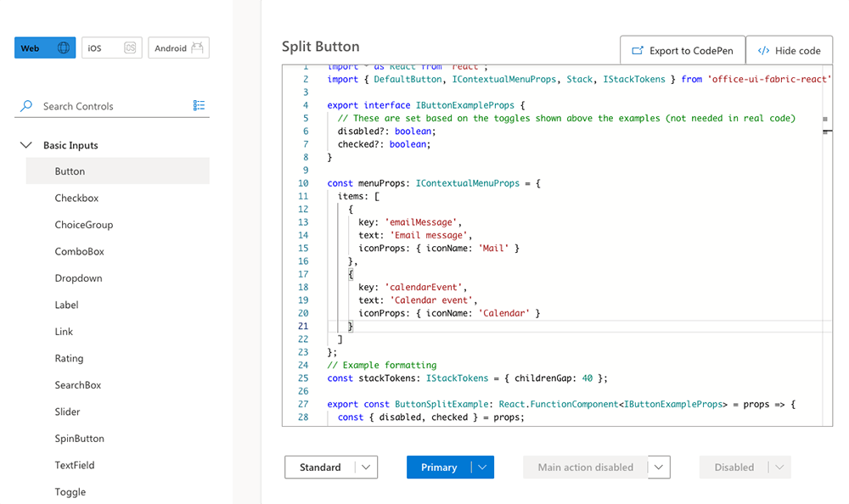Select Toggle in the controls list
849x504 pixels.
pos(70,492)
